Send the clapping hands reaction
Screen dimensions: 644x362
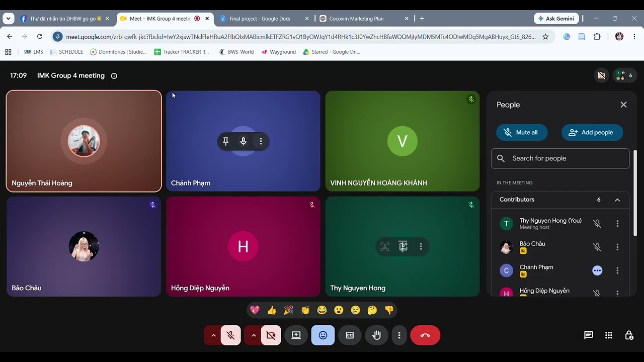305,310
